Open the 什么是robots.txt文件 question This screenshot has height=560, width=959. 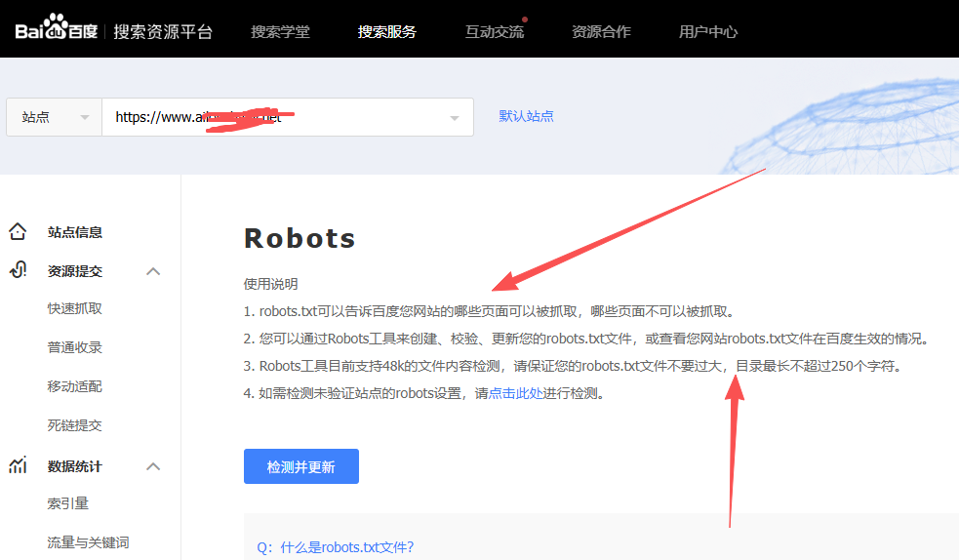[336, 547]
